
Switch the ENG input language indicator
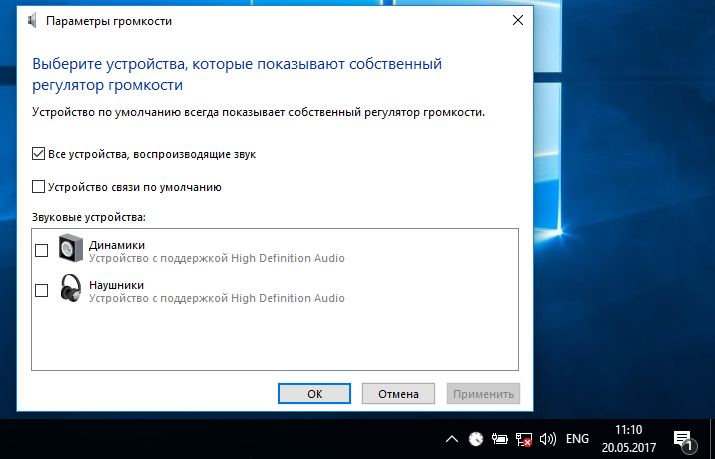point(577,439)
